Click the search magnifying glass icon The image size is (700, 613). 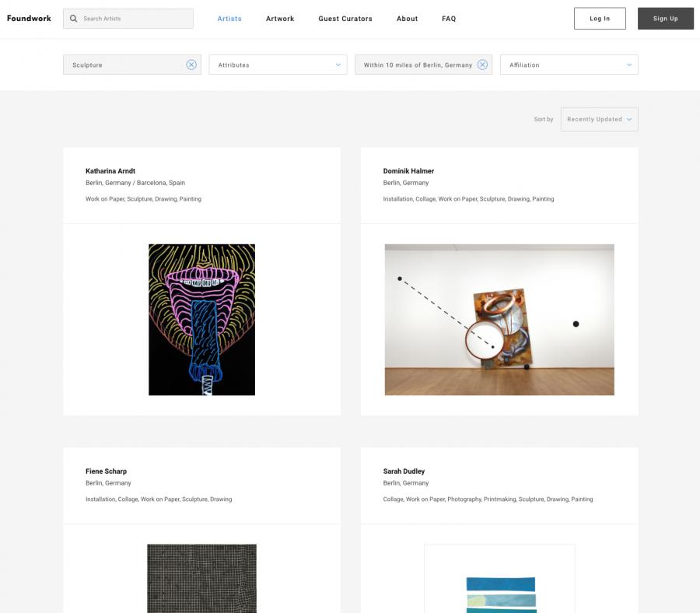click(x=72, y=17)
